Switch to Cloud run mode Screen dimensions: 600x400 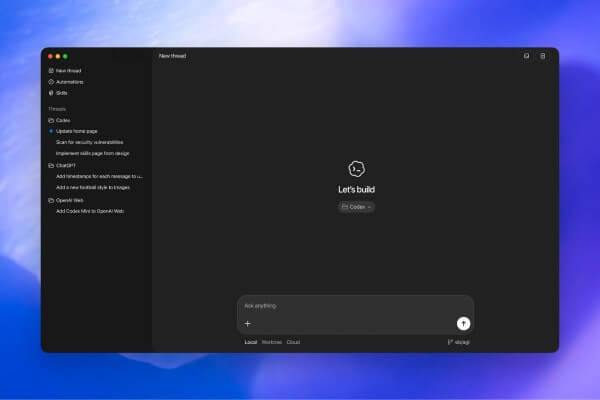[x=293, y=342]
